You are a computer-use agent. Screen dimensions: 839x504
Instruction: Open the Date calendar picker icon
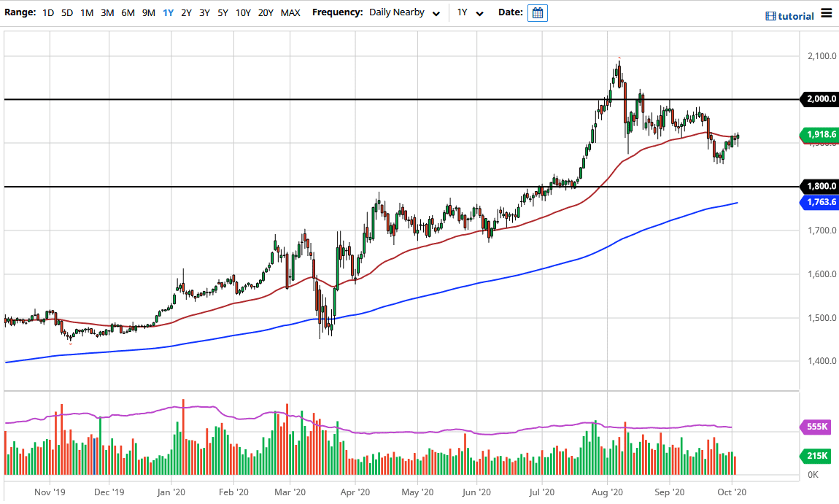(x=537, y=13)
